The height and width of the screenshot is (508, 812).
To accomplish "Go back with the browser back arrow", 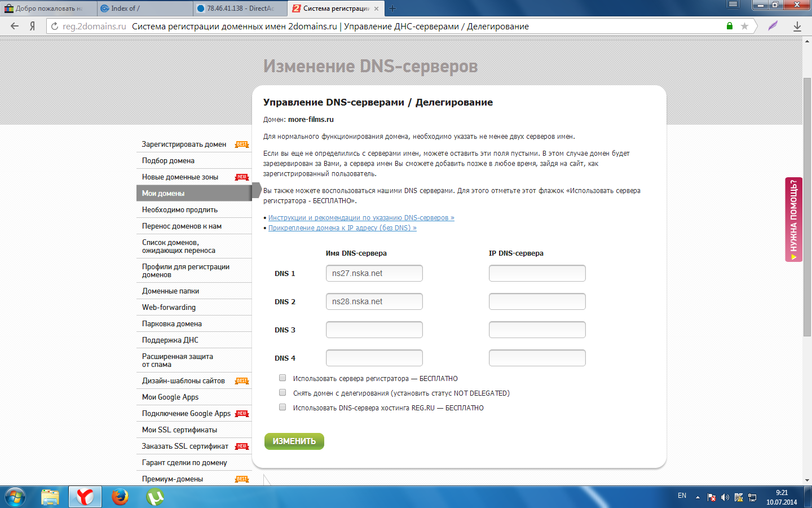I will pyautogui.click(x=15, y=26).
